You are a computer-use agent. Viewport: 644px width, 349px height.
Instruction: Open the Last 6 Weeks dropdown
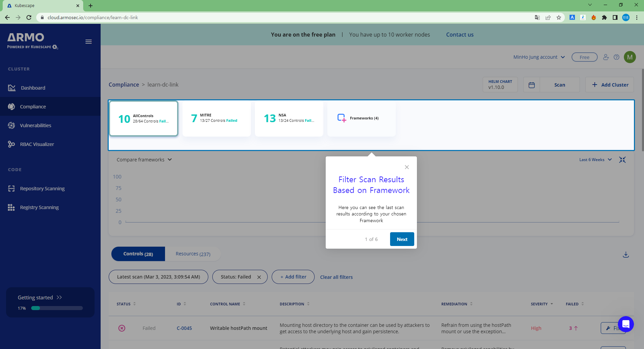(595, 160)
